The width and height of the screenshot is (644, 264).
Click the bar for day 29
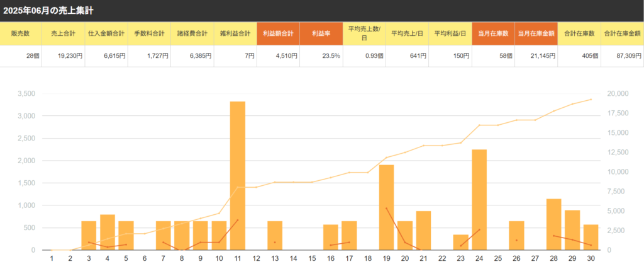(x=572, y=230)
